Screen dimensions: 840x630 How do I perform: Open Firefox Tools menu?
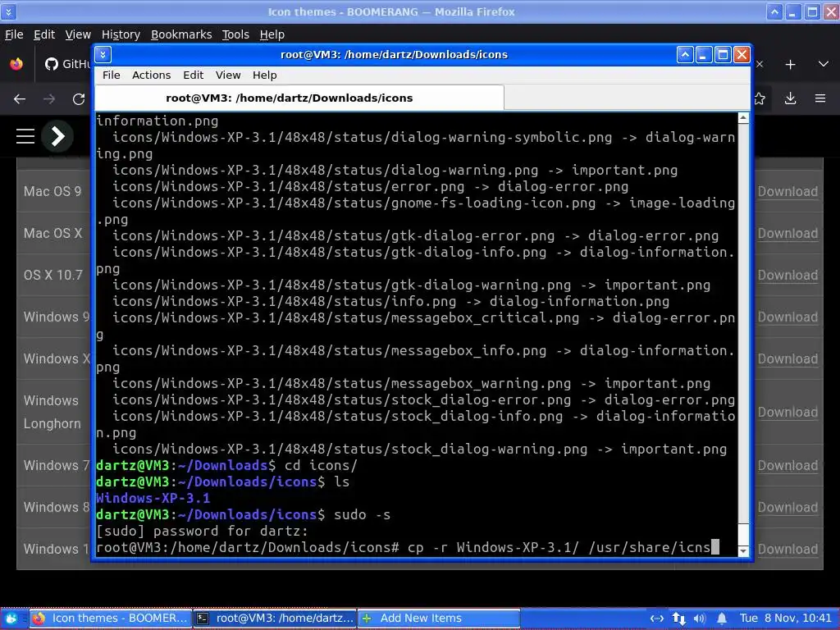pos(235,34)
